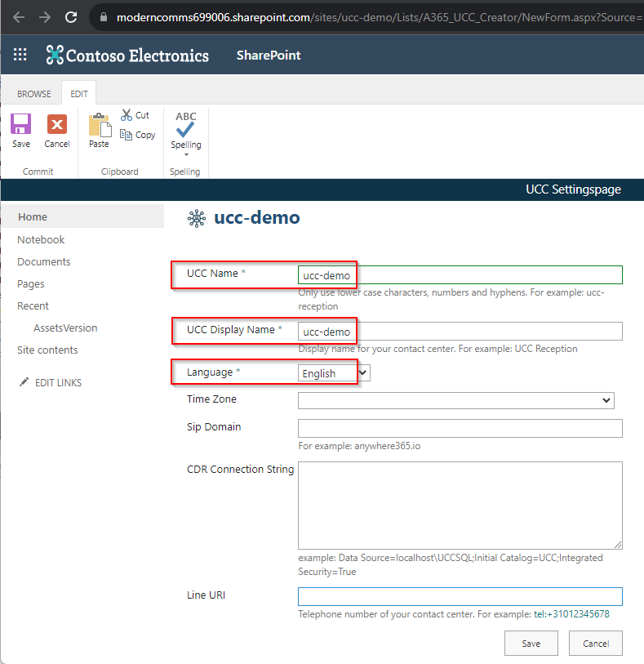Image resolution: width=644 pixels, height=664 pixels.
Task: Expand the Time Zone dropdown
Action: 455,400
